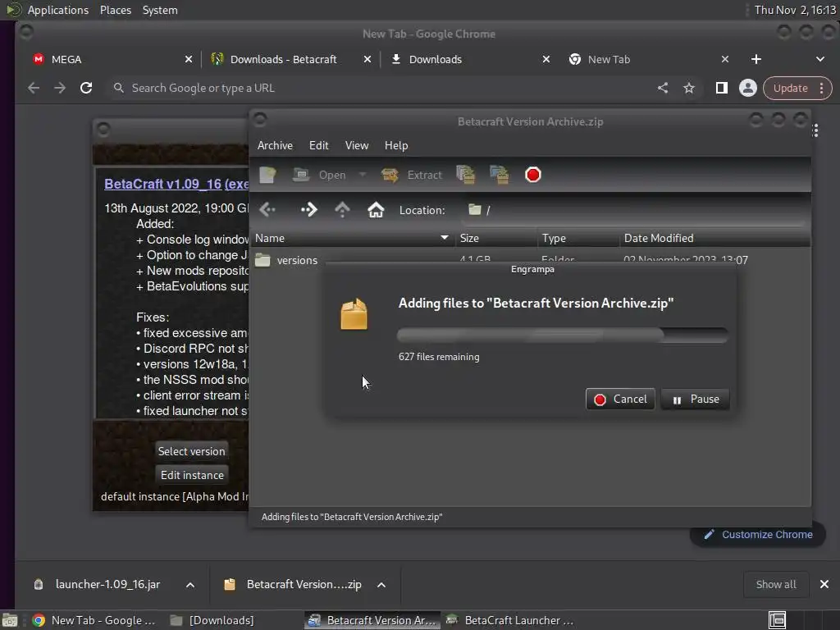
Task: Click the Add folder to archive icon
Action: tap(500, 175)
